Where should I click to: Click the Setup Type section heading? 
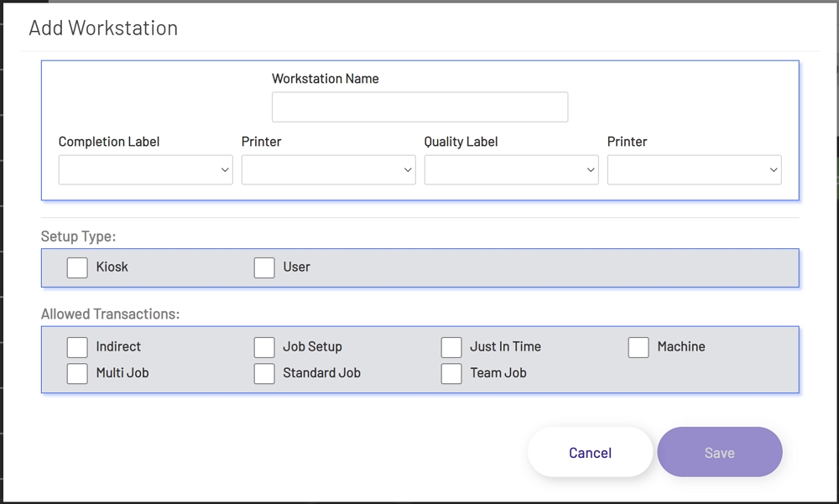click(x=78, y=236)
